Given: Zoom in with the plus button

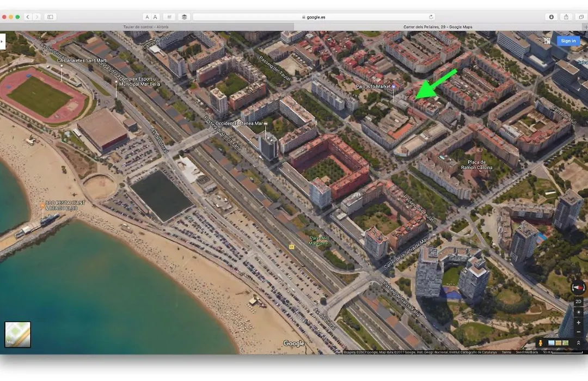Looking at the screenshot, I should (578, 323).
